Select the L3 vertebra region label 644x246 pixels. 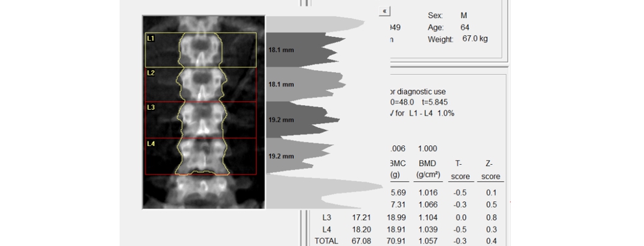click(x=151, y=107)
